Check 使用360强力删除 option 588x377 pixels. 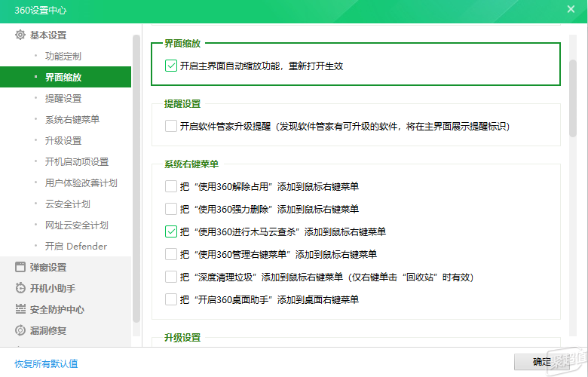point(171,209)
